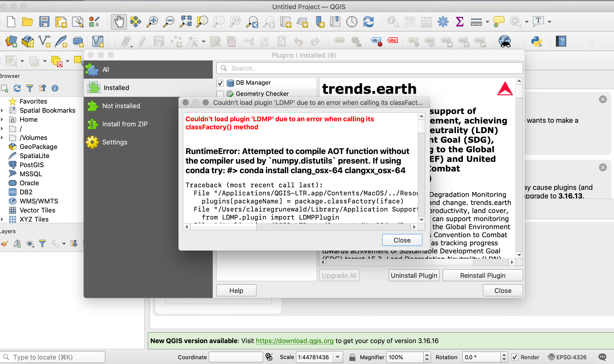Refresh the Browser panel

click(17, 88)
